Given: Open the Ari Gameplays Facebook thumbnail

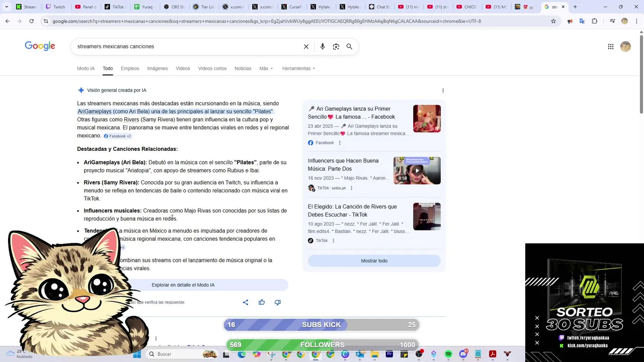Looking at the screenshot, I should click(x=427, y=119).
